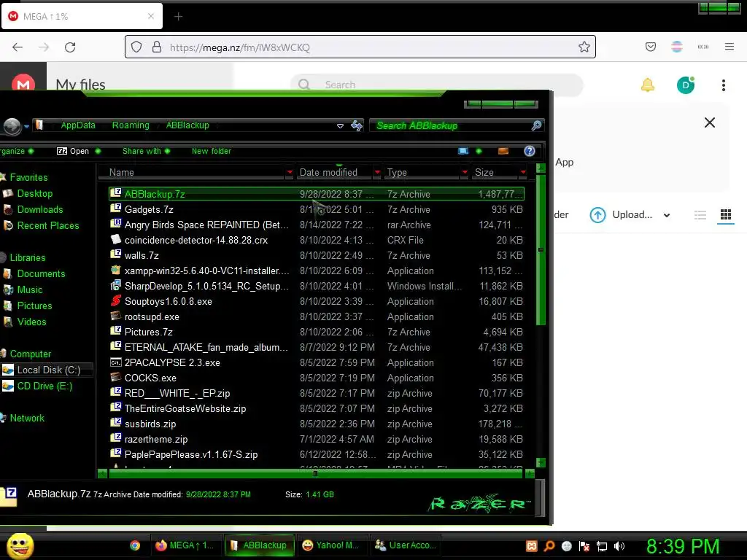Select the SharpDevelop setup installer icon

pyautogui.click(x=116, y=285)
